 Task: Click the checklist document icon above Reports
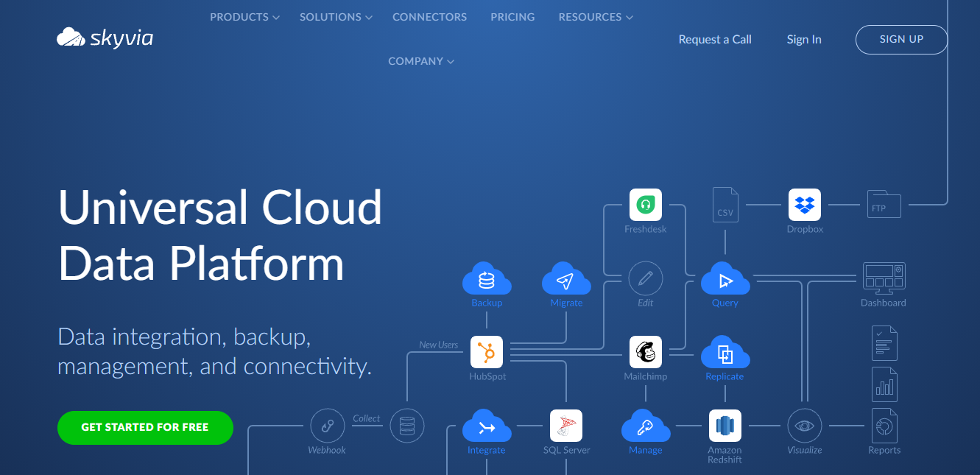click(x=884, y=343)
